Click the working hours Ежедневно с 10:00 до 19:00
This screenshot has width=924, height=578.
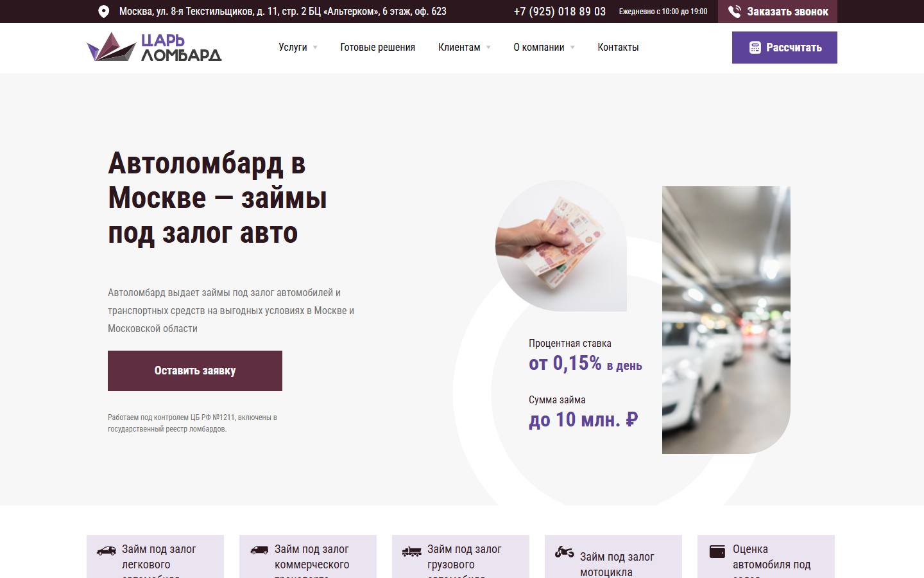[663, 12]
